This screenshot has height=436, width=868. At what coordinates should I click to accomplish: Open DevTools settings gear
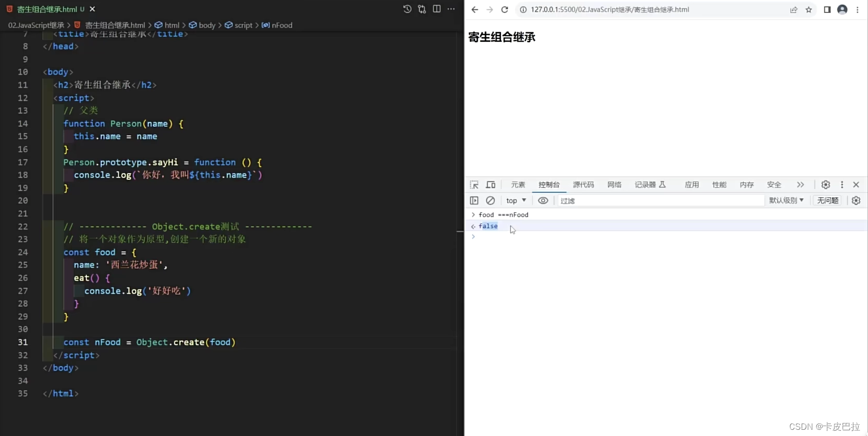point(826,185)
